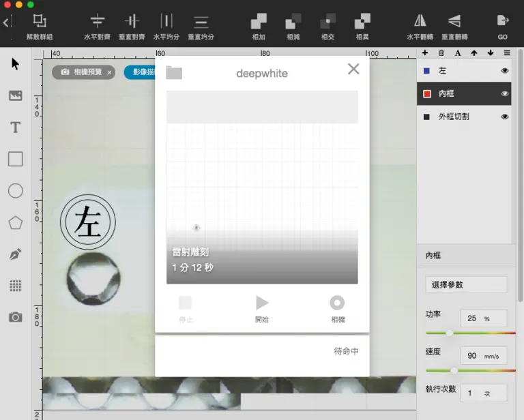Image resolution: width=524 pixels, height=420 pixels.
Task: Toggle visibility of the 左 layer
Action: coord(505,70)
